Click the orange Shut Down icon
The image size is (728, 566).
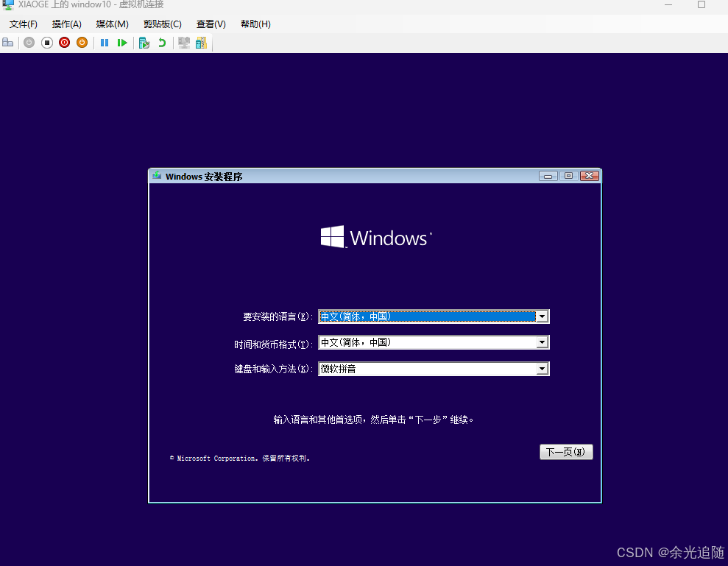pyautogui.click(x=82, y=42)
